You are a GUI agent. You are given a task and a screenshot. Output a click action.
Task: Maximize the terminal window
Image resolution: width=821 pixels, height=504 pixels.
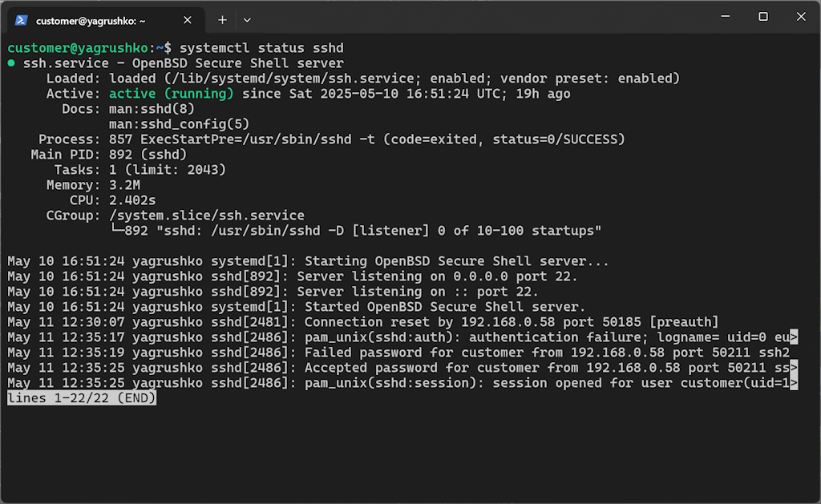(x=763, y=17)
